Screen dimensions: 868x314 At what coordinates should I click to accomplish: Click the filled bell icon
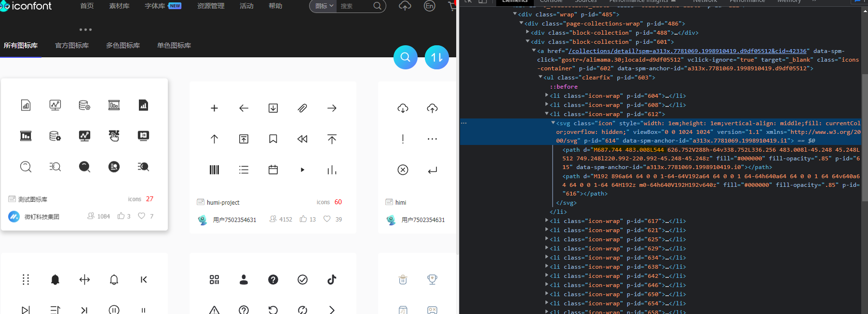55,280
